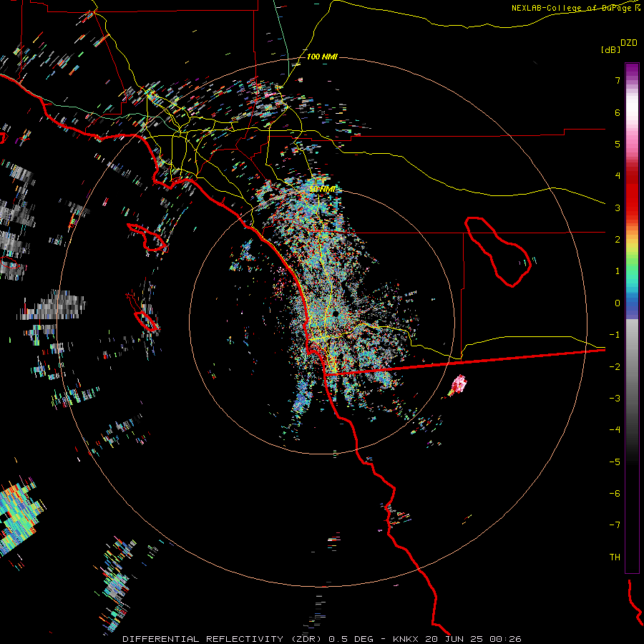This screenshot has height=644, width=644.
Task: Click the 50 NMI range ring label
Action: (x=322, y=190)
